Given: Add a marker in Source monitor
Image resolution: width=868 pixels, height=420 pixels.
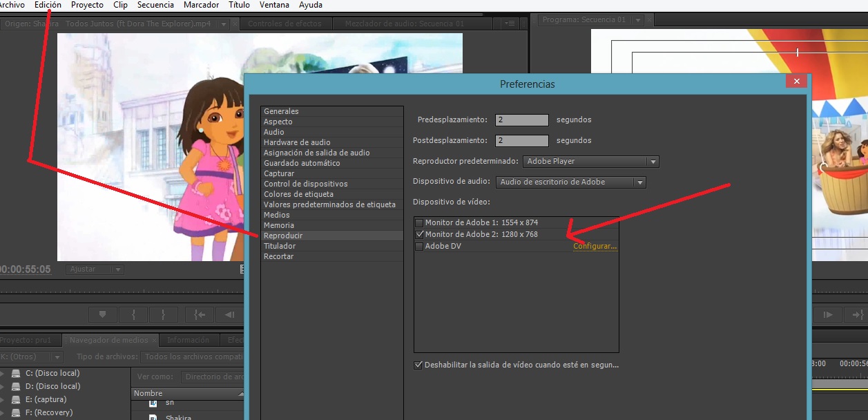Looking at the screenshot, I should (x=103, y=314).
